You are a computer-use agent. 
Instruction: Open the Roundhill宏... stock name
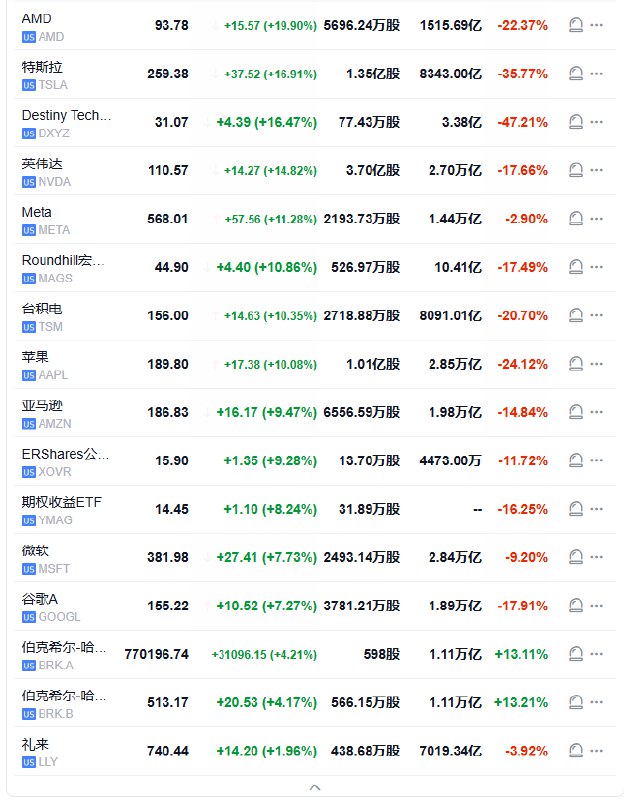[63, 260]
